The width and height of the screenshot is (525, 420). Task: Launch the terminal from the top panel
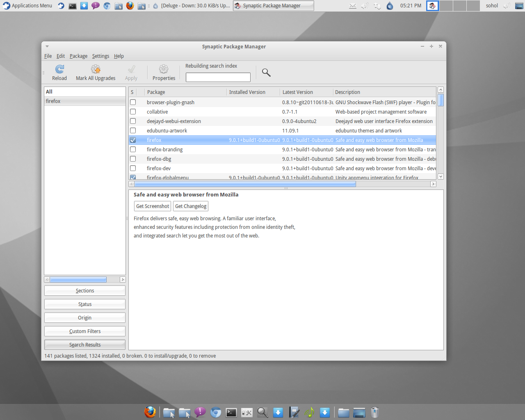coord(73,6)
